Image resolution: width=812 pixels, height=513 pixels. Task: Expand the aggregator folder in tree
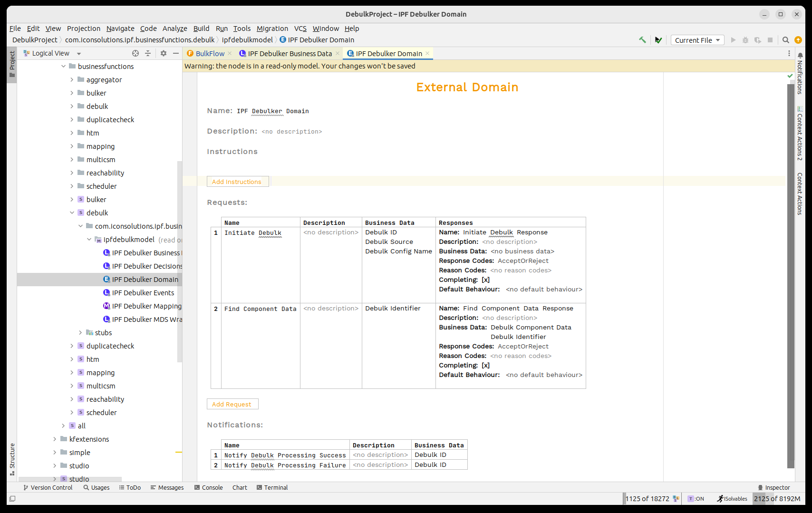[x=72, y=80]
